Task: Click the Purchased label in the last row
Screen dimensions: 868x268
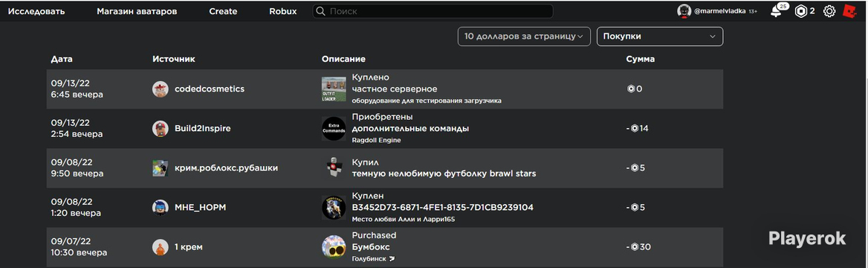Action: point(375,235)
